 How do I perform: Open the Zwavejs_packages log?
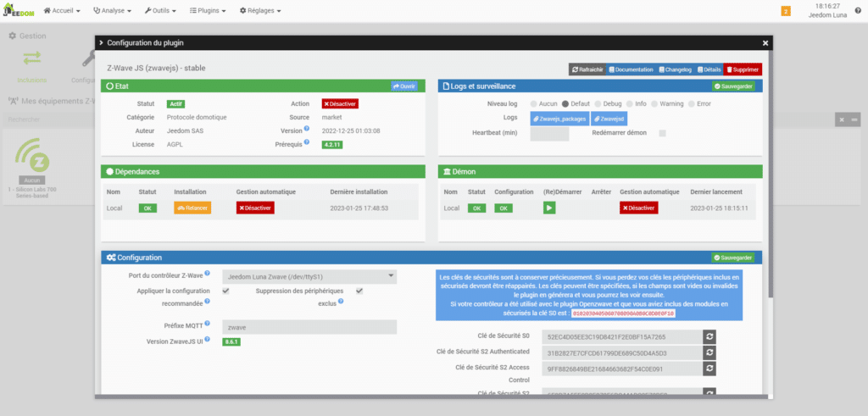click(559, 119)
